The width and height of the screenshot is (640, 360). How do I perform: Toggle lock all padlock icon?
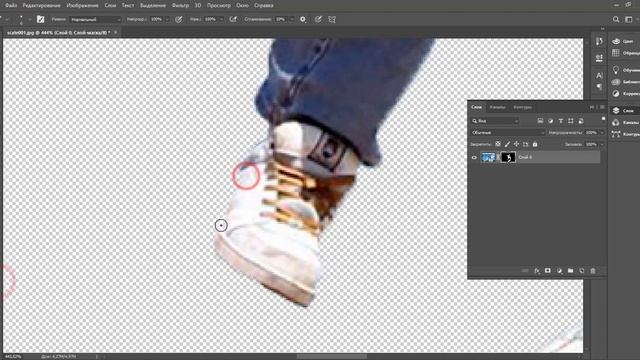pyautogui.click(x=535, y=144)
